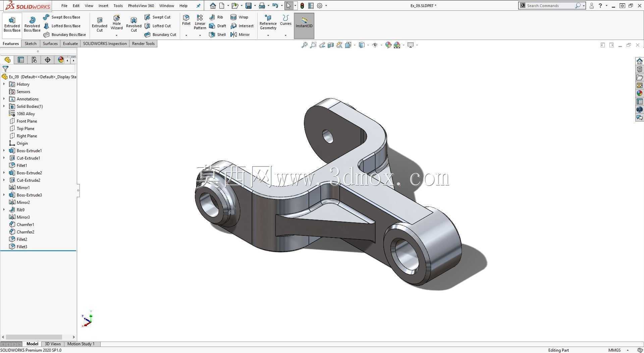Expand the Boss-Extrude1 feature
This screenshot has height=353, width=644.
4,151
